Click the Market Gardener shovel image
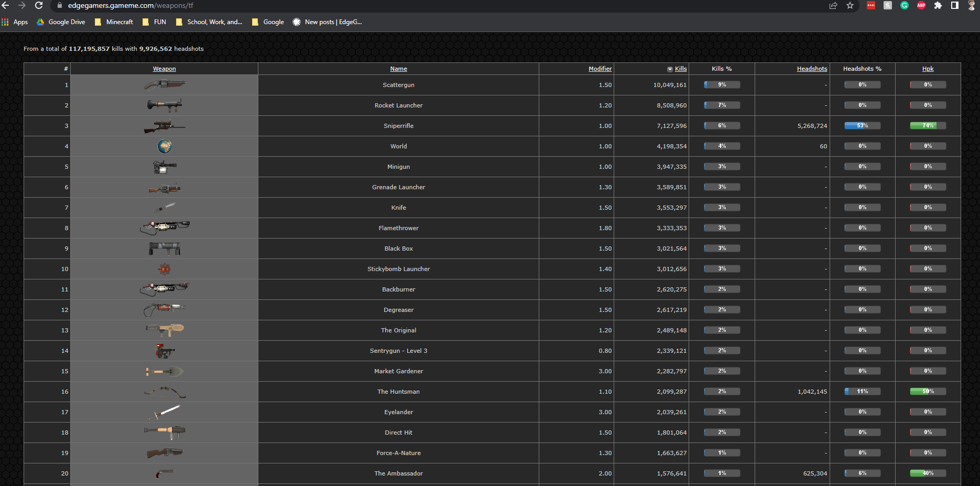The height and width of the screenshot is (486, 980). (165, 371)
